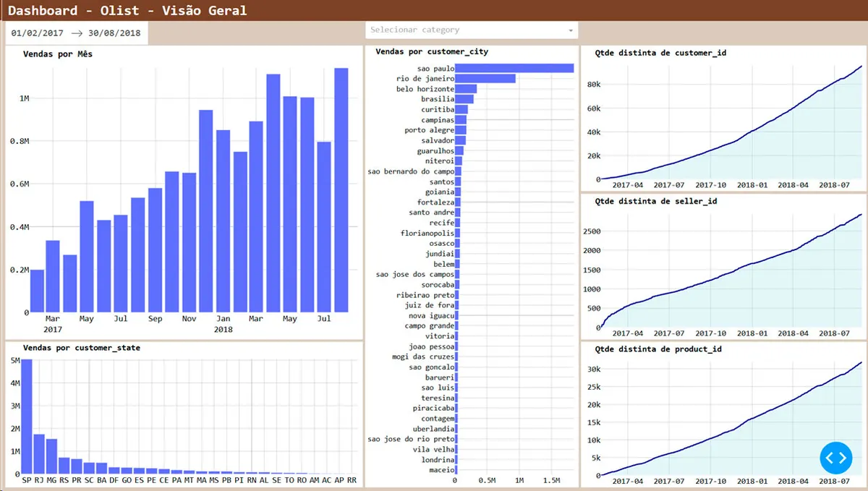Click the dashboard header title text
The height and width of the screenshot is (491, 868).
tap(127, 11)
